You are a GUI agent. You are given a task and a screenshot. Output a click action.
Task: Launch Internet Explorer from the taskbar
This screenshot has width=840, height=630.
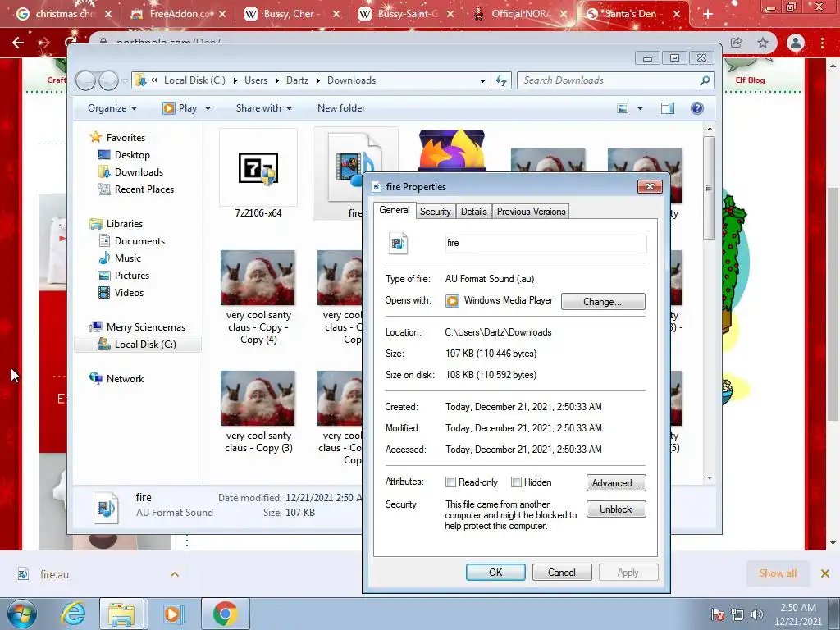73,614
